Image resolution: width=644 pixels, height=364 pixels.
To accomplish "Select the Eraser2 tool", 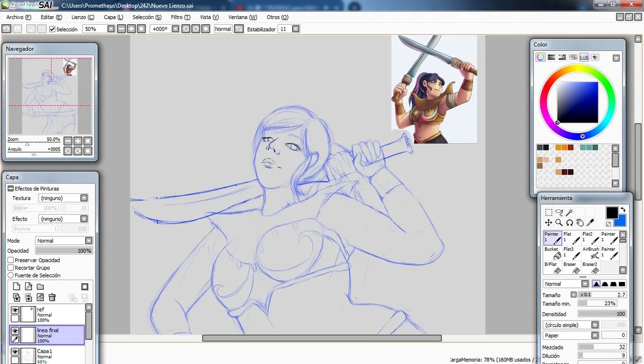I will click(591, 267).
